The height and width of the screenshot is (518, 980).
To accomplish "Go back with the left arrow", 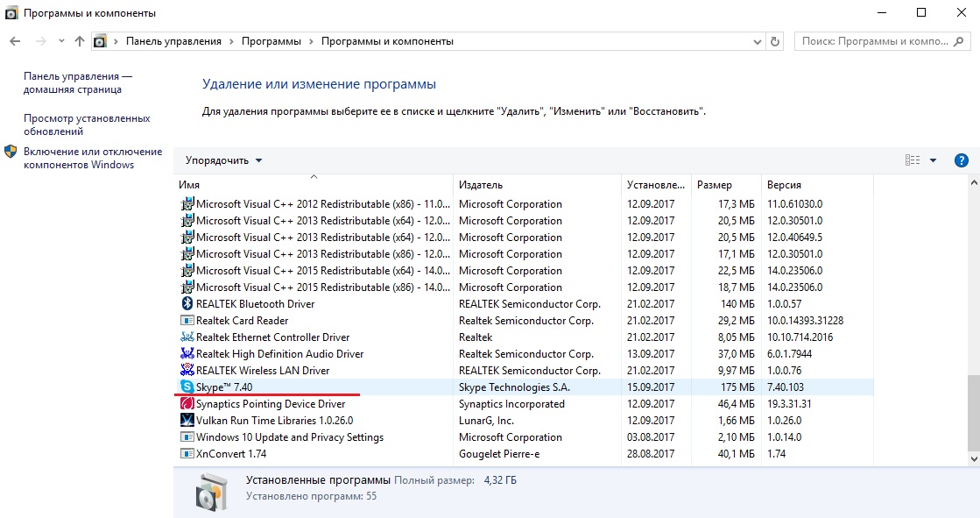I will pyautogui.click(x=16, y=41).
